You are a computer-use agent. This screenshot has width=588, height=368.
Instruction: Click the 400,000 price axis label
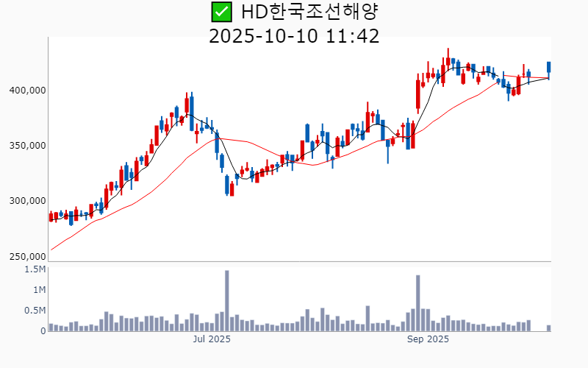[28, 91]
